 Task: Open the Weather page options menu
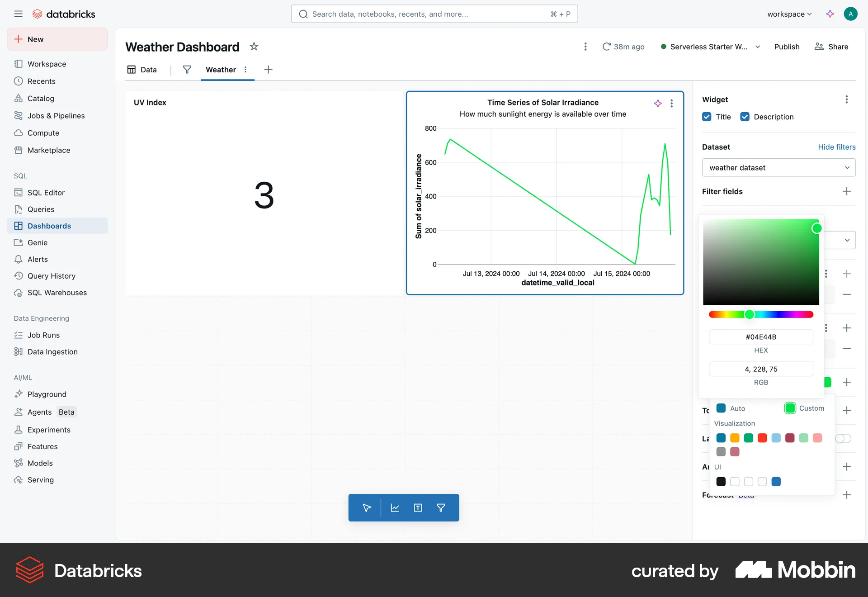pos(245,70)
